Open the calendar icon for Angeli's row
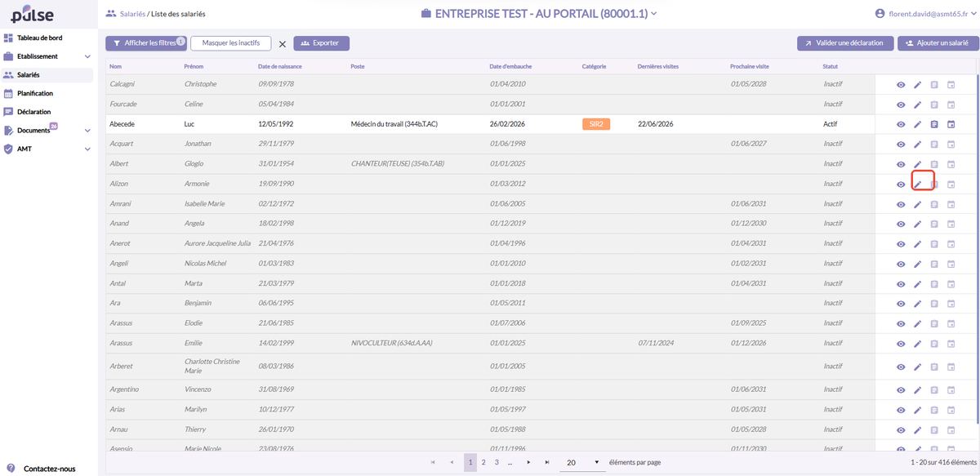The image size is (980, 476). [951, 264]
